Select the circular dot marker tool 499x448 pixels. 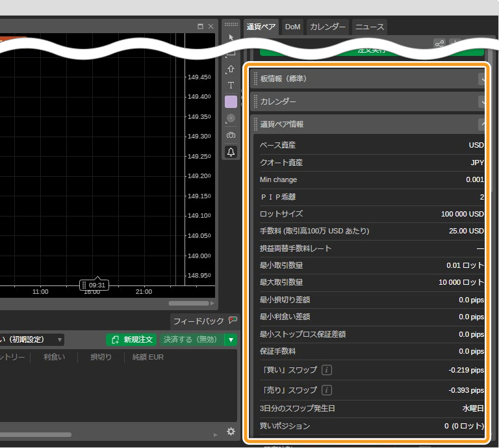click(231, 118)
